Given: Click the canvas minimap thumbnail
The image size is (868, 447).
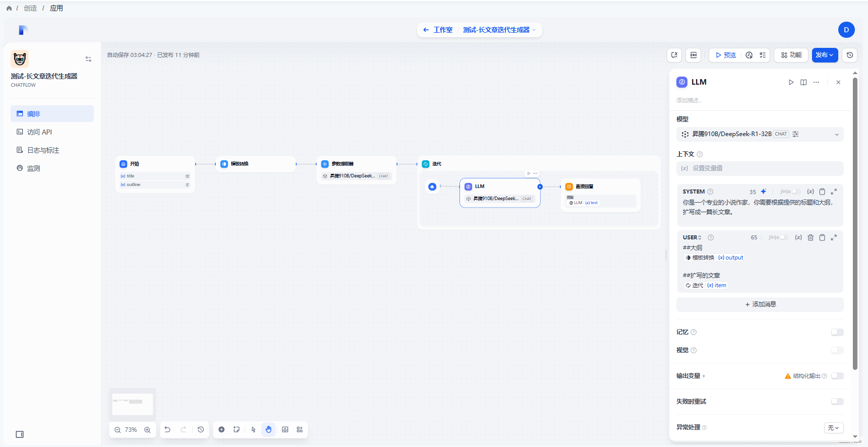Looking at the screenshot, I should point(133,404).
